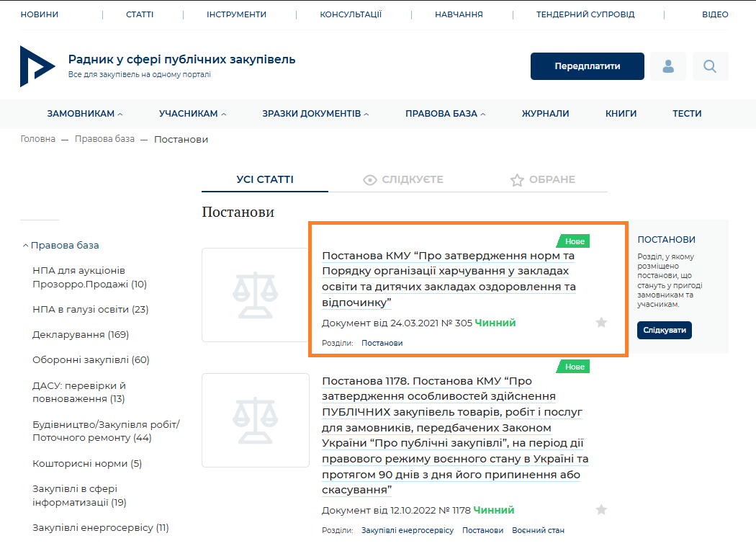Screen dimensions: 756x546
Task: Open the user account profile icon
Action: coord(667,66)
